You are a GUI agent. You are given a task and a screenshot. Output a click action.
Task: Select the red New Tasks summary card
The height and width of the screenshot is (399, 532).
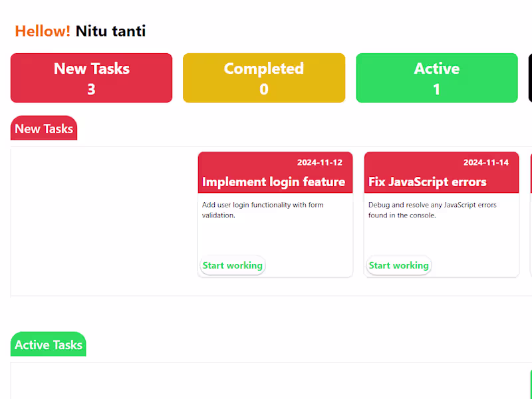pos(92,78)
